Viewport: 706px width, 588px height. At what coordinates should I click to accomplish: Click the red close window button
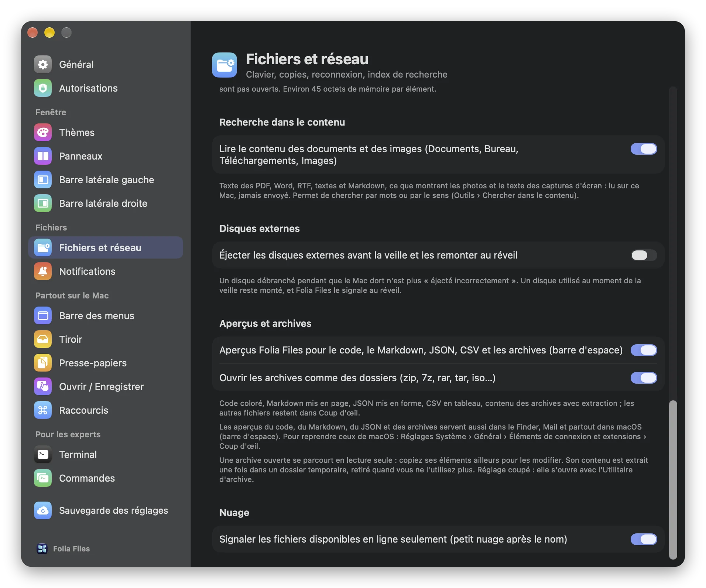pyautogui.click(x=32, y=33)
